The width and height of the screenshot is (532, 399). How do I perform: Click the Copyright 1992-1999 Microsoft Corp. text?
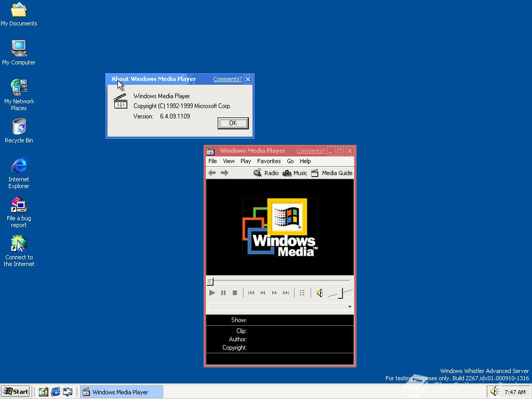182,106
